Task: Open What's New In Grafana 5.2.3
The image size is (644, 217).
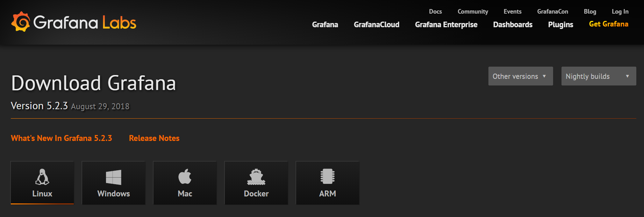Action: click(62, 138)
